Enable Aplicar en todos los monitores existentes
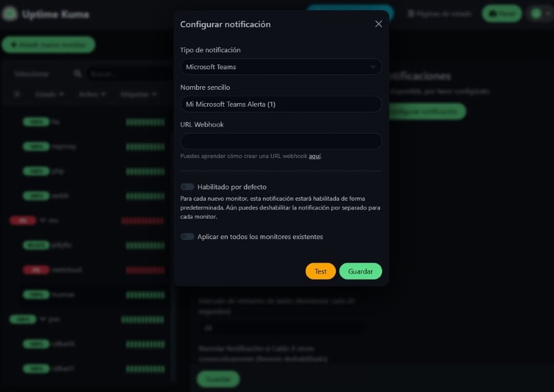 187,237
